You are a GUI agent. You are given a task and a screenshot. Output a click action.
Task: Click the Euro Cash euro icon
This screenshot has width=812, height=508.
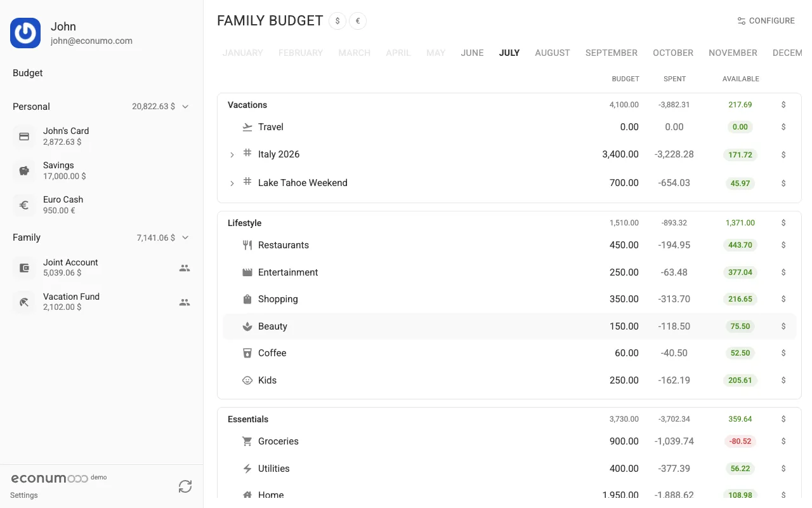coord(24,205)
